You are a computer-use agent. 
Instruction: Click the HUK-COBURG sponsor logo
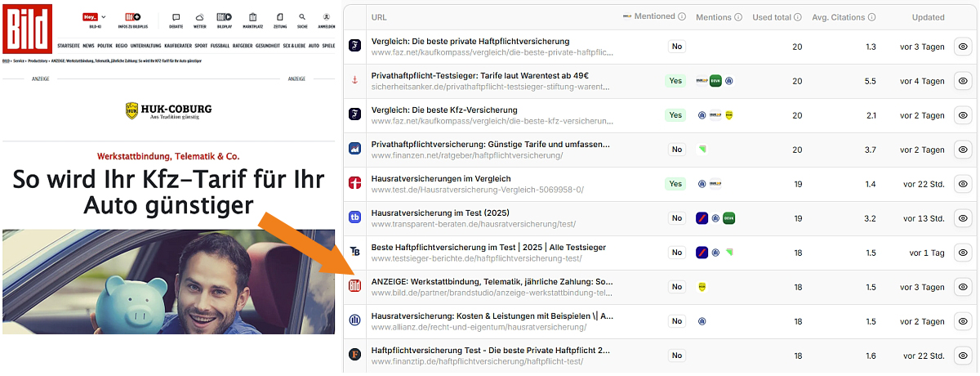click(168, 110)
